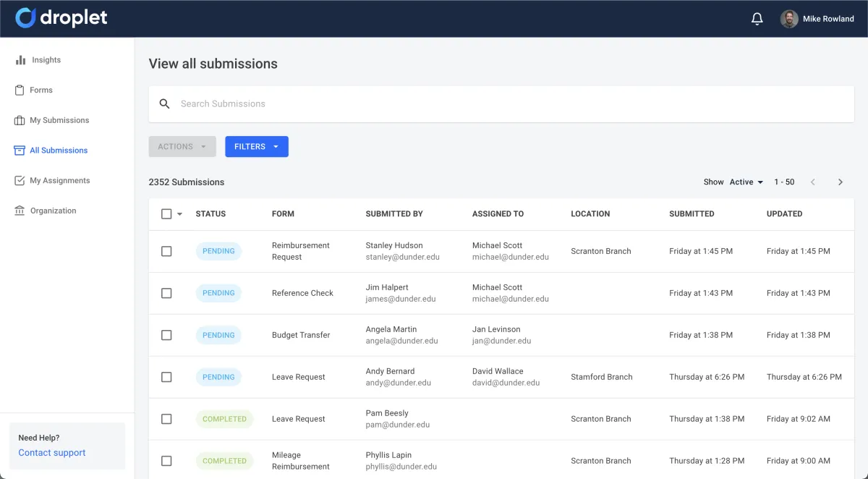Click the Submitted column header
The height and width of the screenshot is (479, 868).
point(692,214)
